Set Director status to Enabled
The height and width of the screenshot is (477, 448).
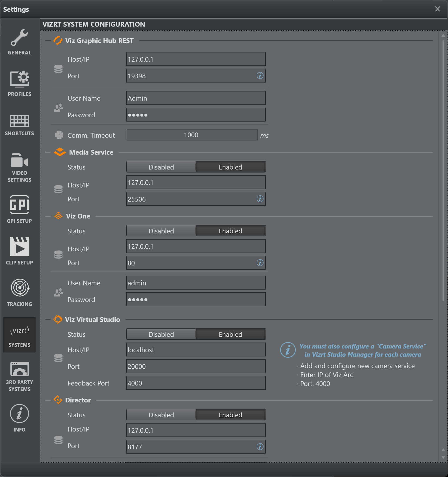pos(230,415)
